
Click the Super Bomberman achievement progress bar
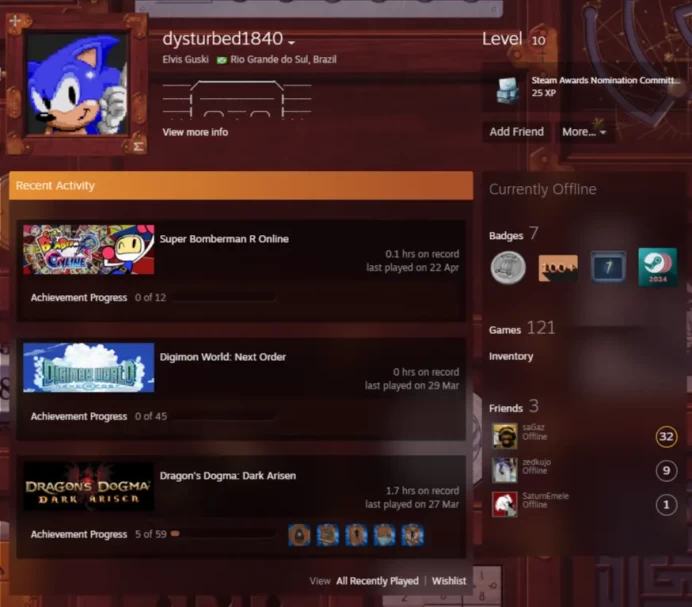(223, 298)
